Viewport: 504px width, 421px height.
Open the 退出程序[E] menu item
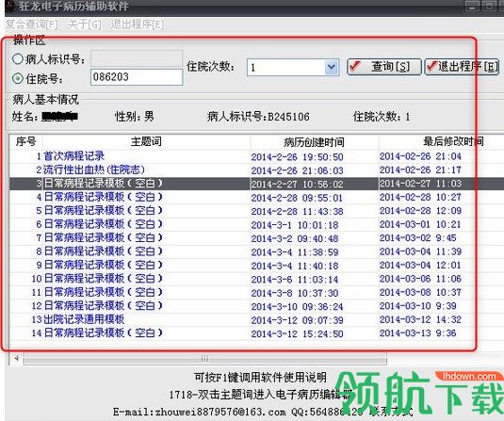138,24
